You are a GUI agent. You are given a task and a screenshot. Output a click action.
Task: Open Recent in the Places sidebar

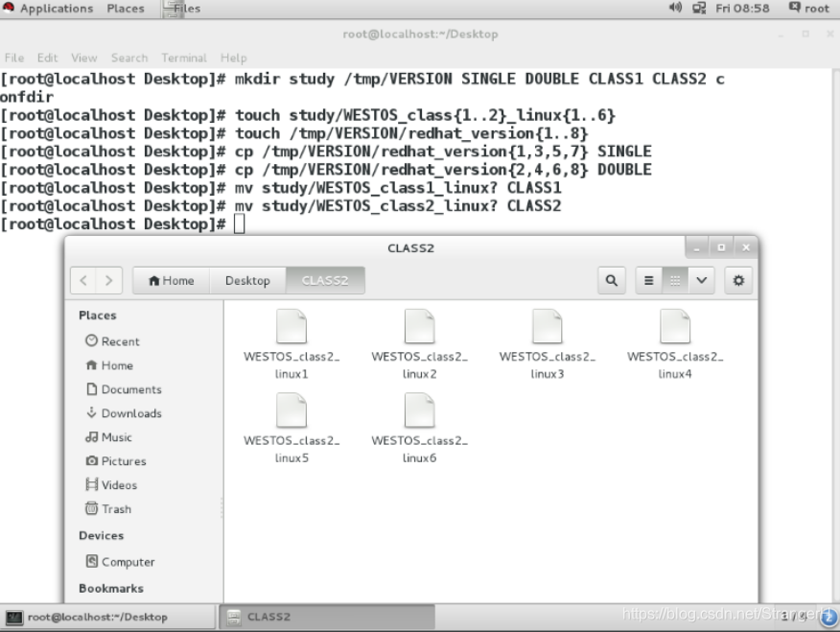pyautogui.click(x=120, y=341)
